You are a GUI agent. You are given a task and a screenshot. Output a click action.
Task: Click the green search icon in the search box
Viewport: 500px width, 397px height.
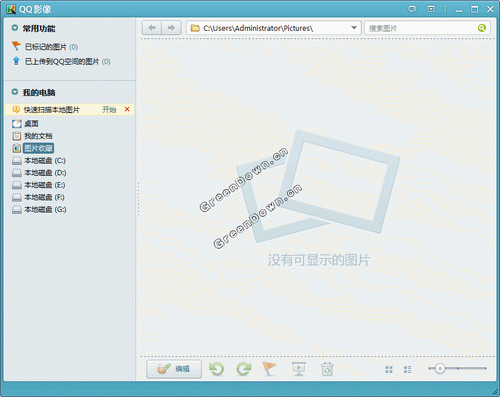tap(482, 28)
